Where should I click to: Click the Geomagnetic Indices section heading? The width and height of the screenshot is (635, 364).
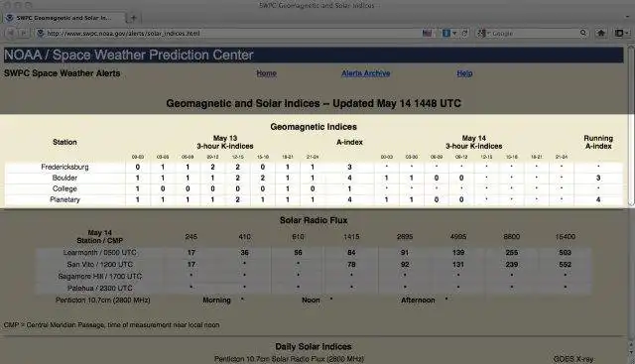tap(314, 127)
